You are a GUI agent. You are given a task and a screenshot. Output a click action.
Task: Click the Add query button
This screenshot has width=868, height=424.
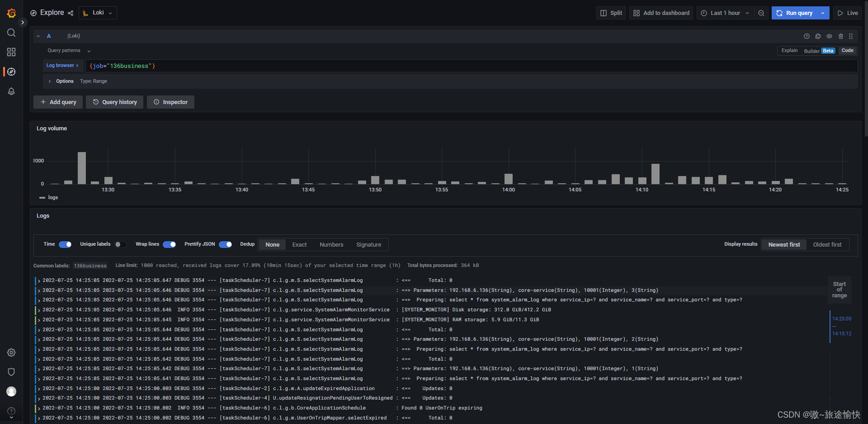point(58,102)
